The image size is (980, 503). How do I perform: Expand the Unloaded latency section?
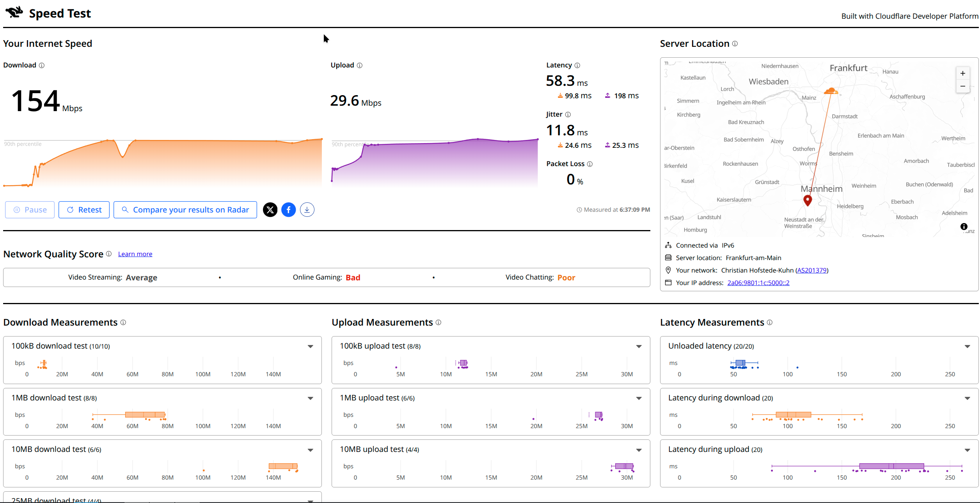click(x=968, y=346)
